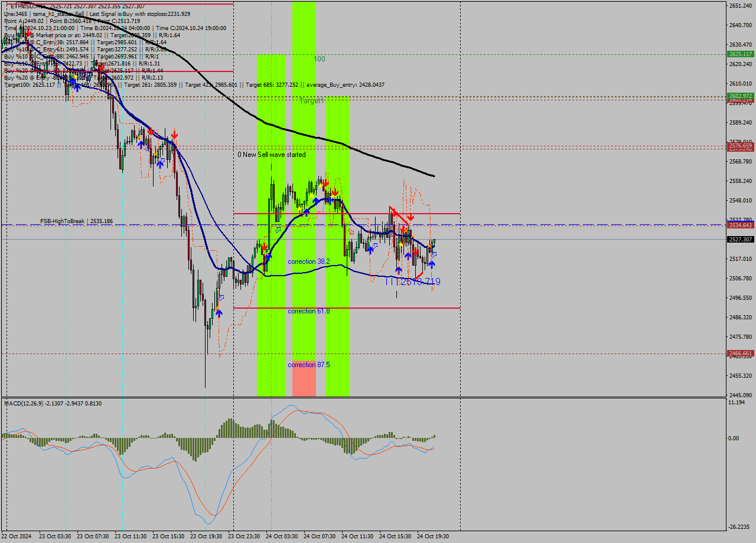Click '23 Oct 03:30' on the time axis

[55, 537]
